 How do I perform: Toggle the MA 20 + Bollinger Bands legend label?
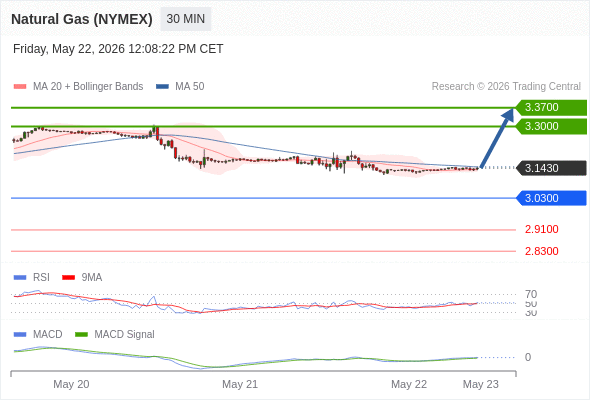[88, 87]
